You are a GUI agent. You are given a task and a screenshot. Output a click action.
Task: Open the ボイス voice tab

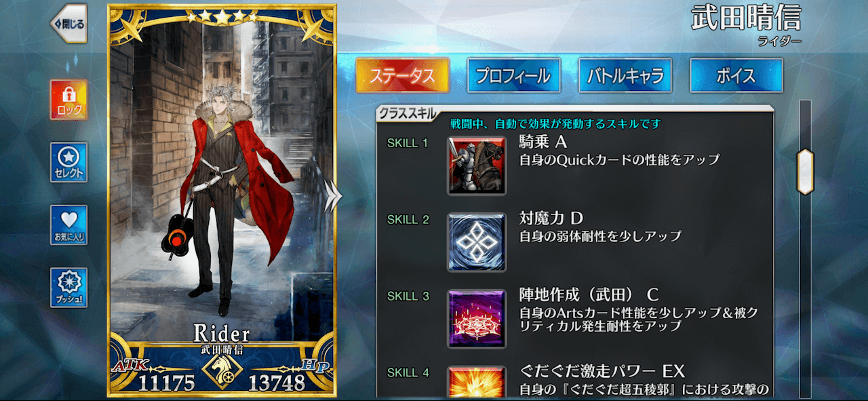[736, 75]
